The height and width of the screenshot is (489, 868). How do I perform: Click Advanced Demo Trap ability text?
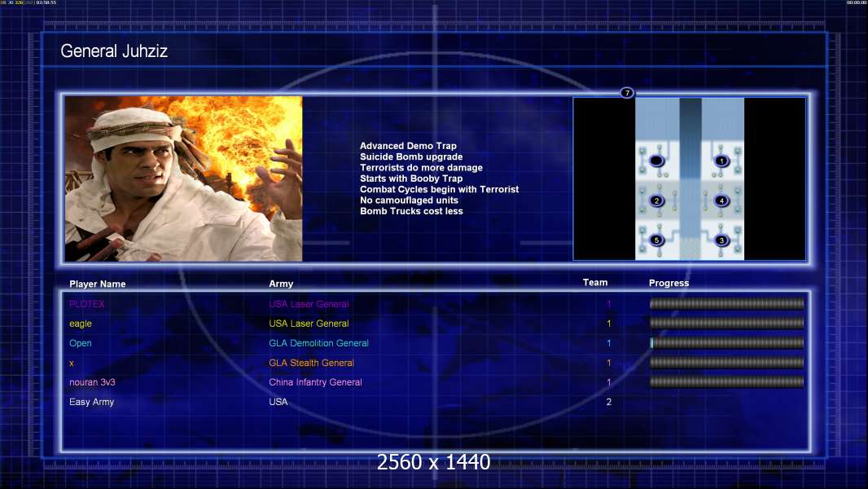(x=409, y=146)
